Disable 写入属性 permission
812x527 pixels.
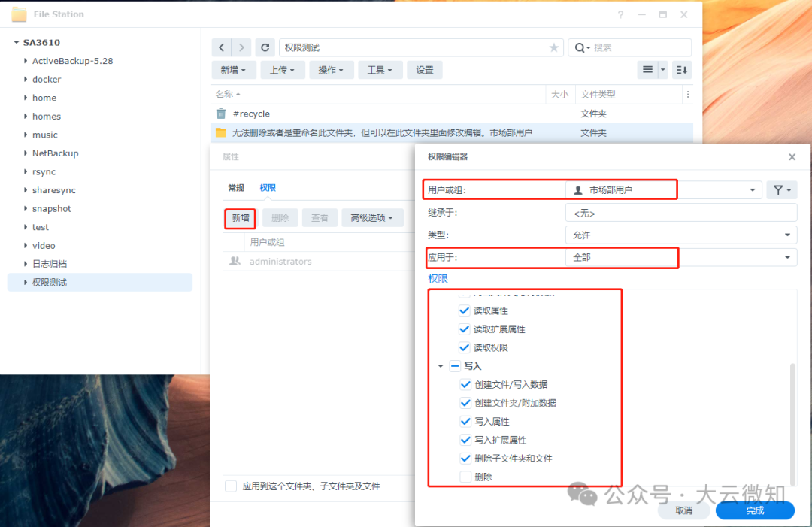465,421
